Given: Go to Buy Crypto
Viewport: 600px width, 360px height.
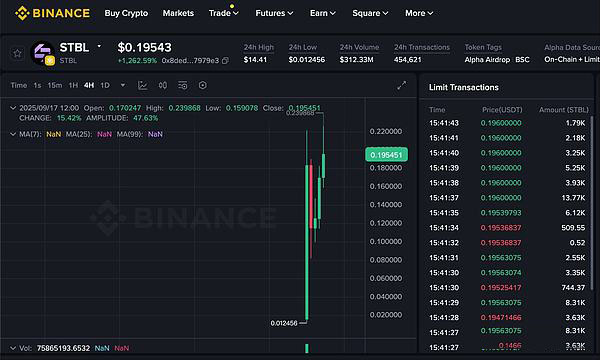Looking at the screenshot, I should [x=126, y=13].
